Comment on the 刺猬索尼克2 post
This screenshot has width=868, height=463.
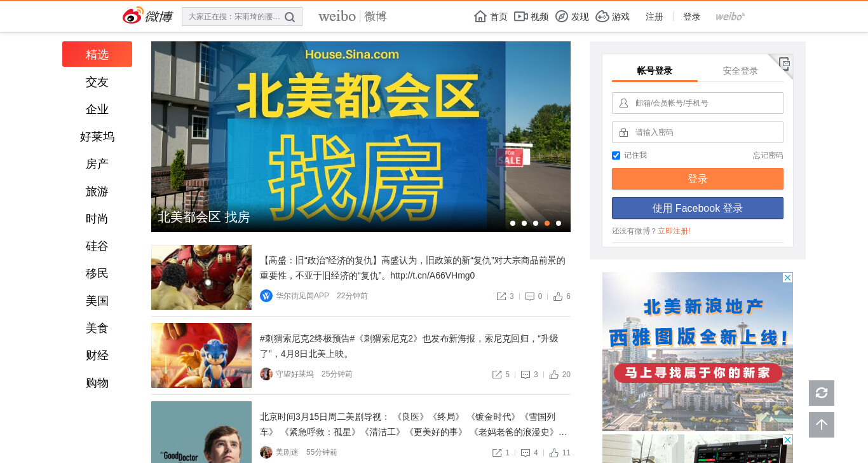coord(526,375)
